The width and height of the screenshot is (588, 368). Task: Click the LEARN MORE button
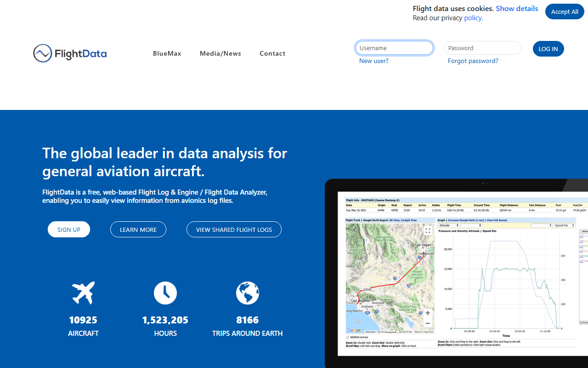coord(138,230)
